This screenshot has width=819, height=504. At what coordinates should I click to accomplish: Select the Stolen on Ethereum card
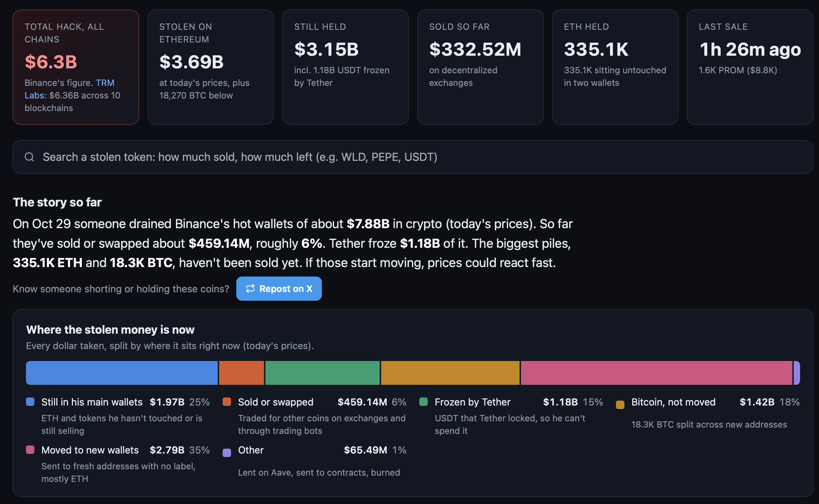211,67
